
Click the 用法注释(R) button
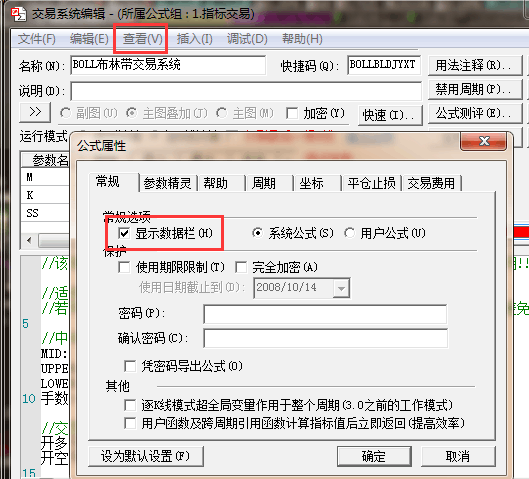(x=475, y=65)
